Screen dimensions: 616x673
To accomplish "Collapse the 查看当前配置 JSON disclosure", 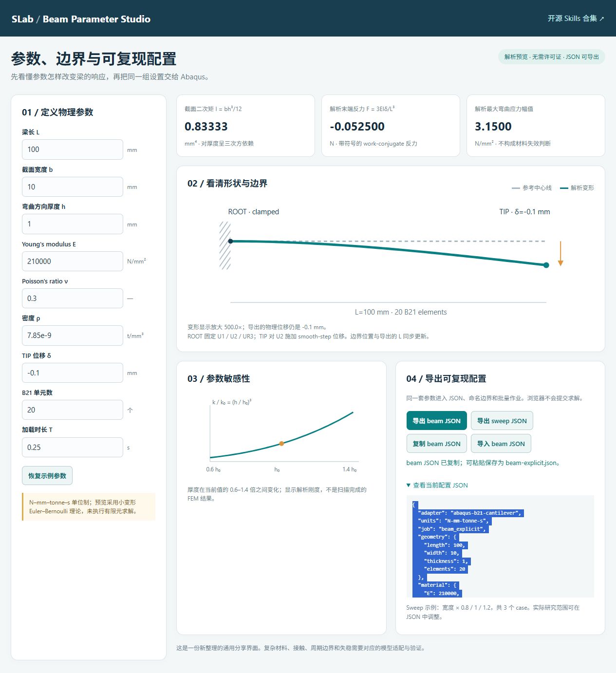I will pyautogui.click(x=437, y=485).
